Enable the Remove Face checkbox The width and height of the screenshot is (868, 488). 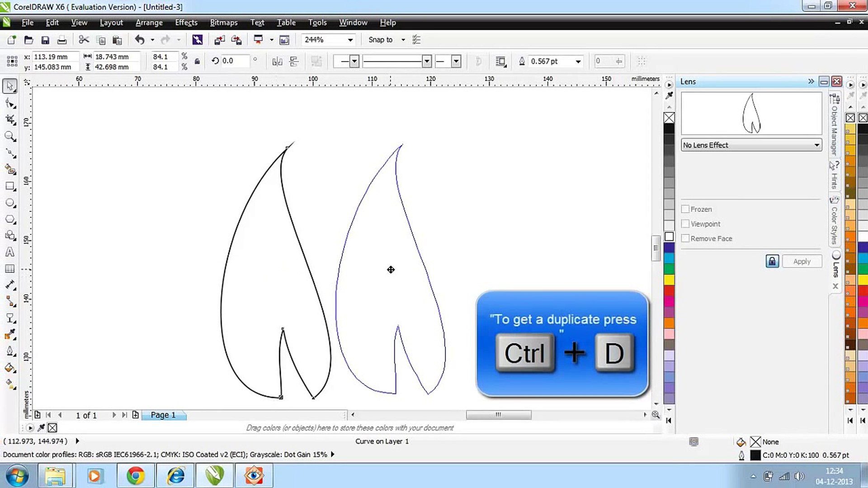685,238
